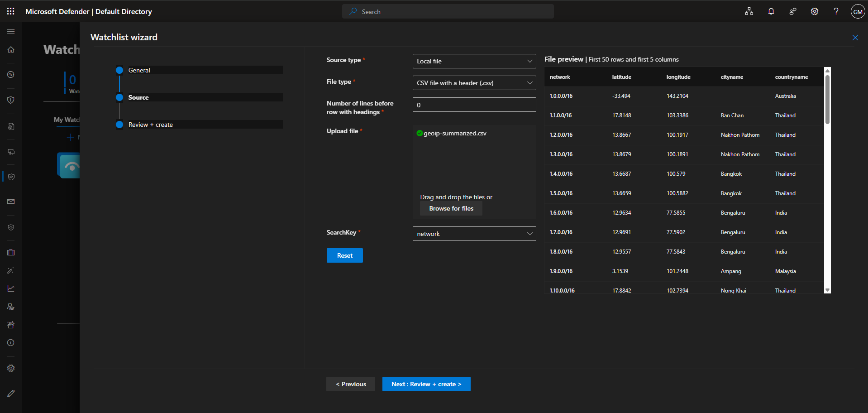Click the longitude column header

tap(678, 77)
